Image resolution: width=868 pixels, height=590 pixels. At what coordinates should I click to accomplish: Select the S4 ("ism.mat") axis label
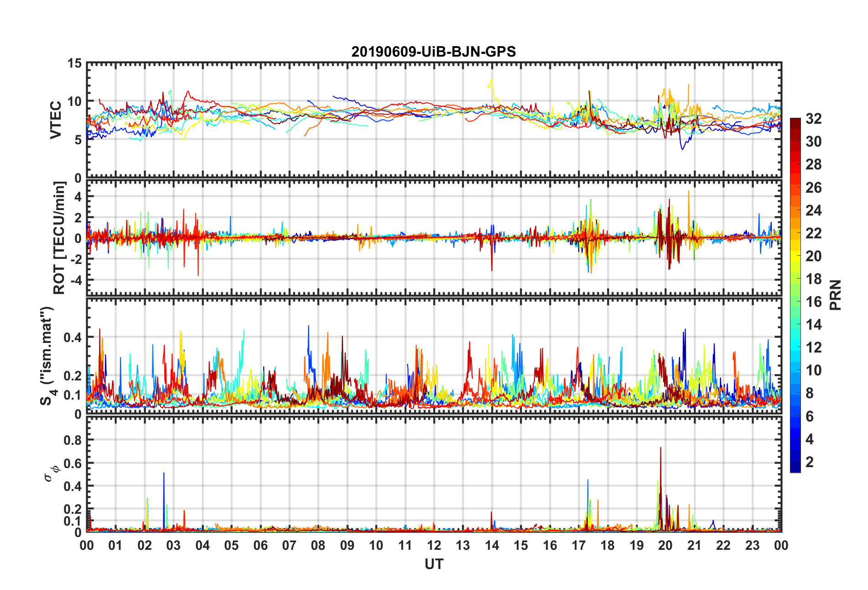pos(48,356)
